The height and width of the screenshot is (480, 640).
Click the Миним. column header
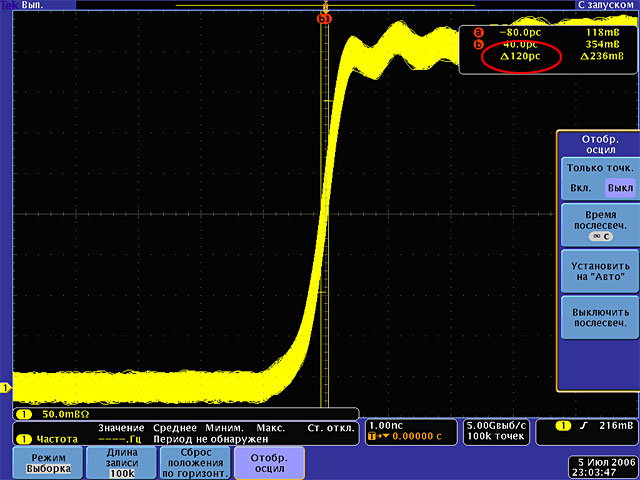pyautogui.click(x=224, y=428)
